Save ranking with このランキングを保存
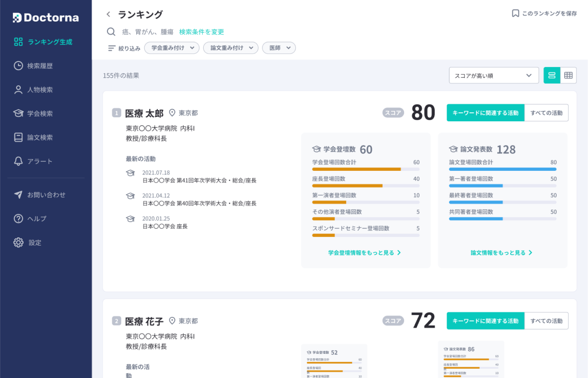Image resolution: width=588 pixels, height=378 pixels. 544,13
